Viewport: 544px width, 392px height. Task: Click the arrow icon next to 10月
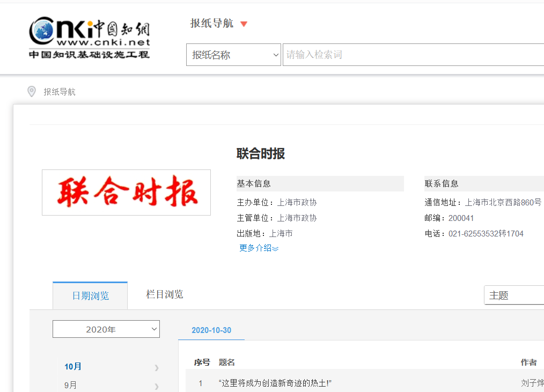coord(157,367)
